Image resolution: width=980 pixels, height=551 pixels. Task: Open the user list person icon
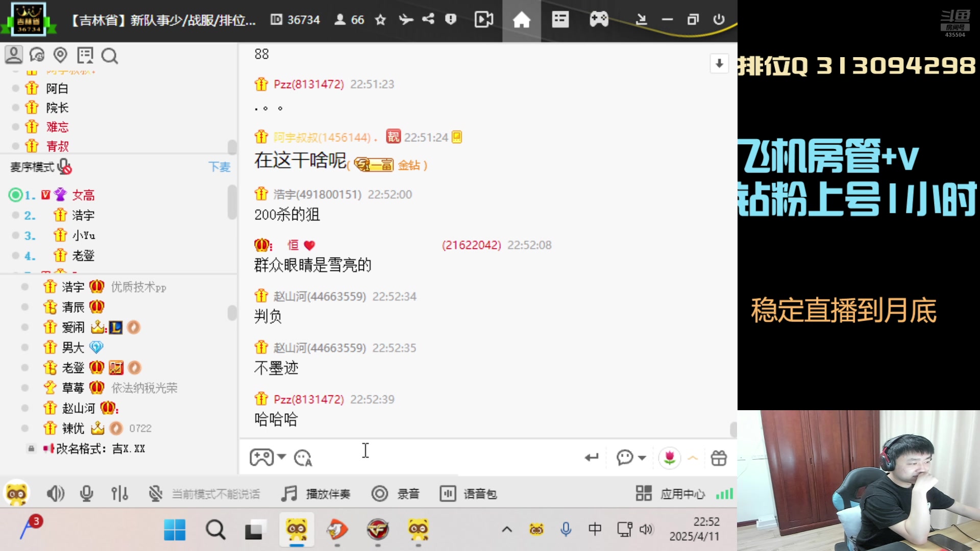tap(14, 55)
